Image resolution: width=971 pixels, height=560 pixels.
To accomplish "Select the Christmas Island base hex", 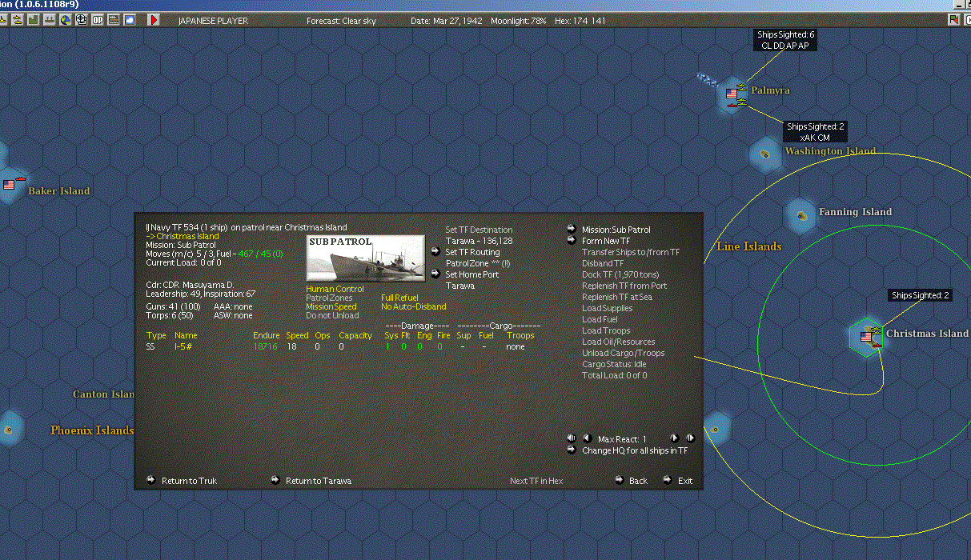I will (x=868, y=336).
